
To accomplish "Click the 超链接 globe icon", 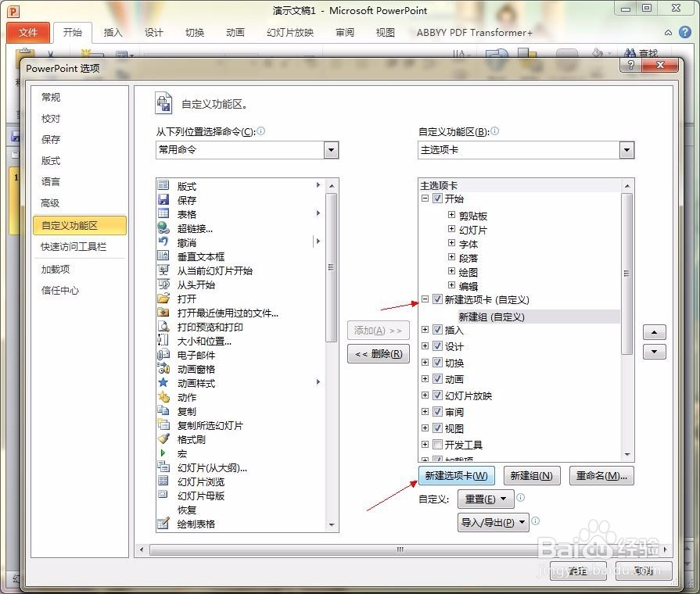I will [163, 227].
